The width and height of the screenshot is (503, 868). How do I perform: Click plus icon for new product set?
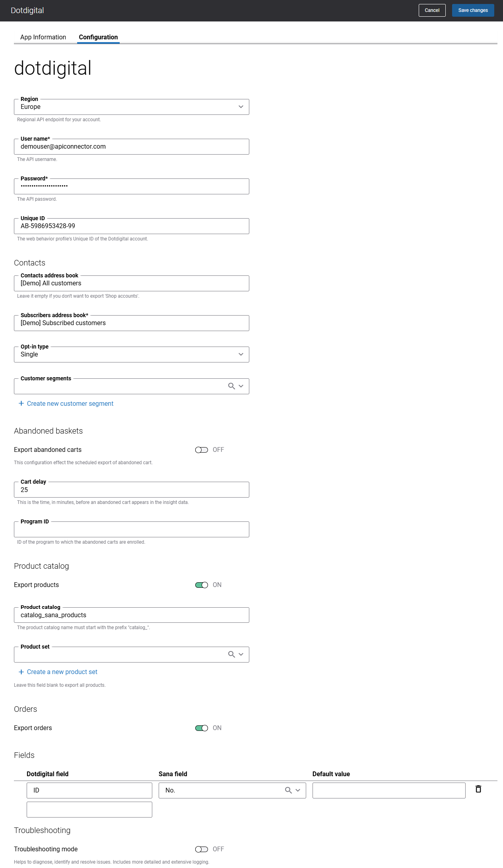click(21, 672)
